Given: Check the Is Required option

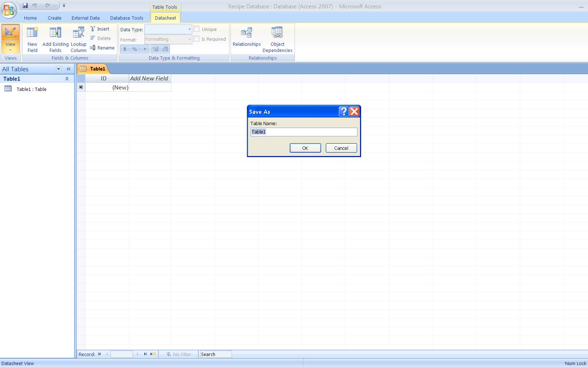Looking at the screenshot, I should (x=196, y=39).
